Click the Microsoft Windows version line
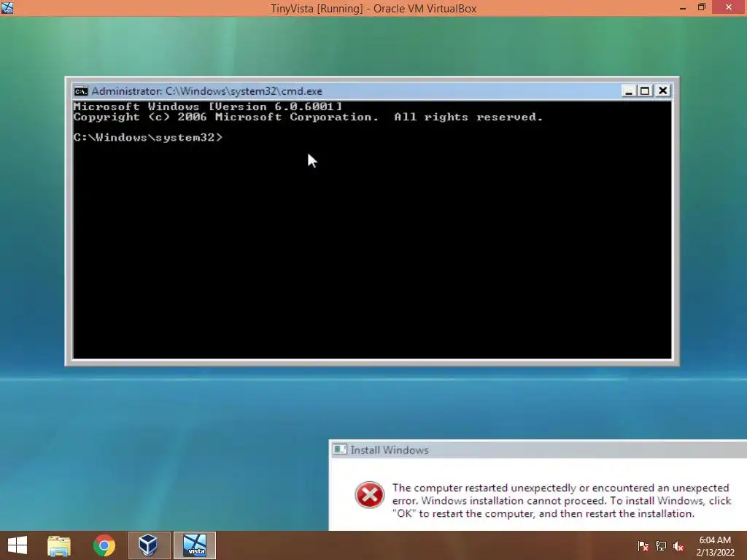747x560 pixels. pos(208,106)
